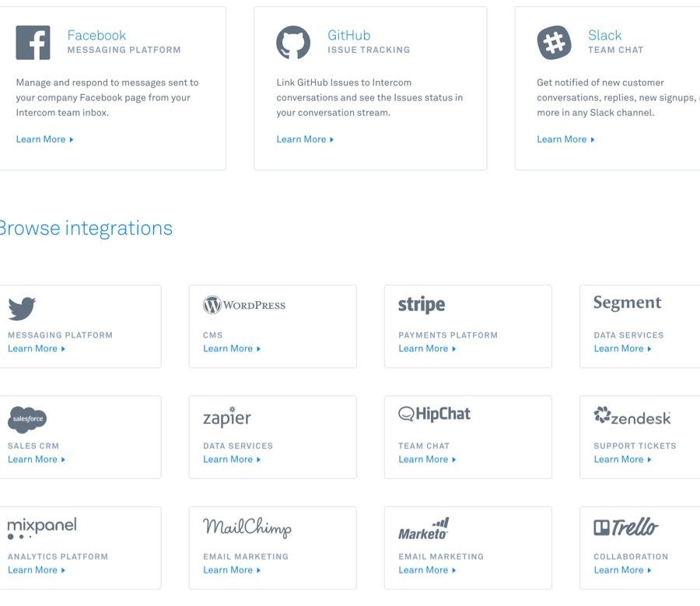
Task: Open Learn More under Stripe payments platform
Action: [427, 349]
